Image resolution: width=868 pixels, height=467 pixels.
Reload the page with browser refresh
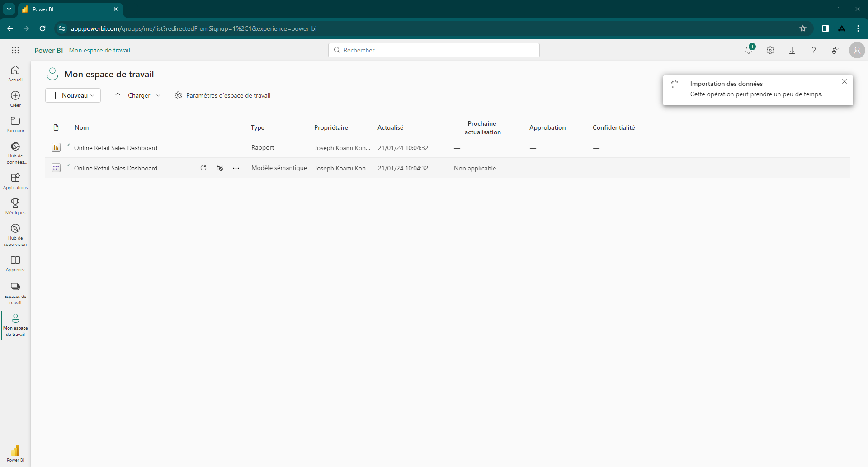pos(42,28)
